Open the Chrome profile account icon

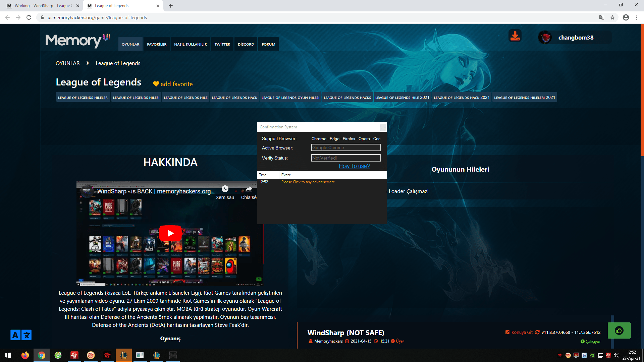[626, 17]
